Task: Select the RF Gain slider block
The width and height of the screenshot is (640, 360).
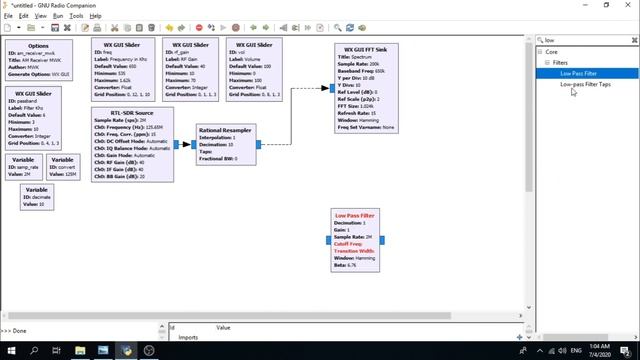Action: click(190, 69)
